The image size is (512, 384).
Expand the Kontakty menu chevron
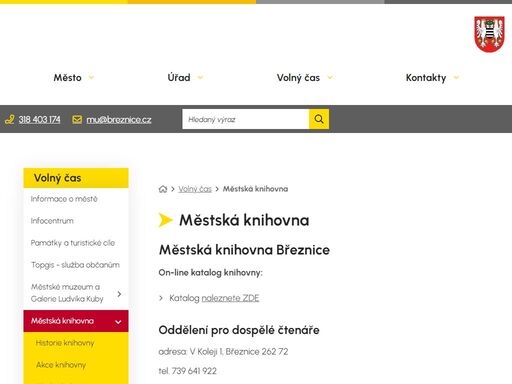click(x=456, y=78)
